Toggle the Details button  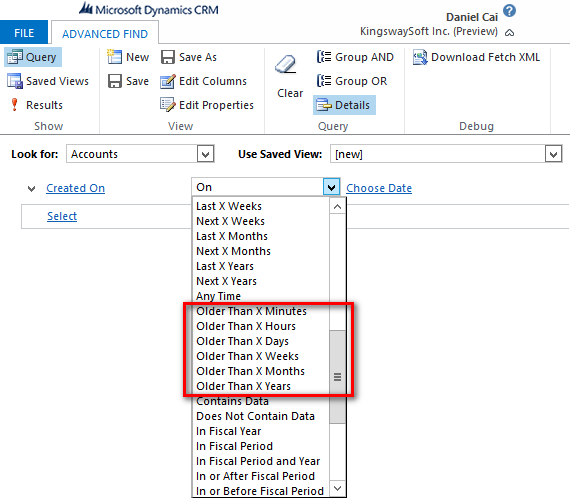tap(344, 105)
